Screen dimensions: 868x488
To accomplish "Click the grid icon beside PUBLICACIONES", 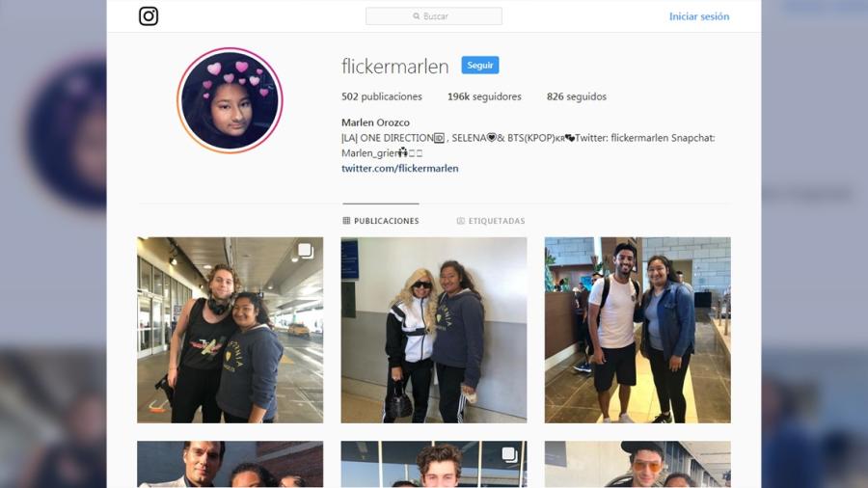I will pos(346,221).
